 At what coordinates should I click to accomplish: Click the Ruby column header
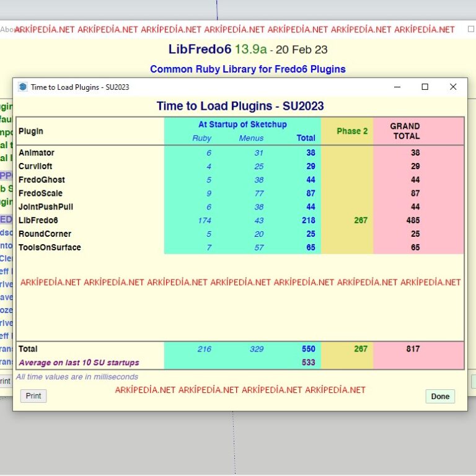tap(201, 138)
